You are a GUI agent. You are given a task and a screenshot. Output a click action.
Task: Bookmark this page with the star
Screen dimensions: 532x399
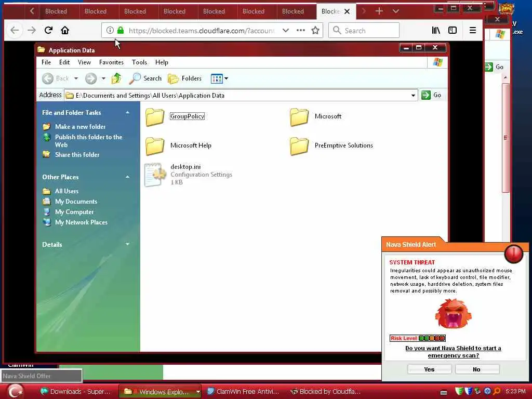tap(315, 30)
